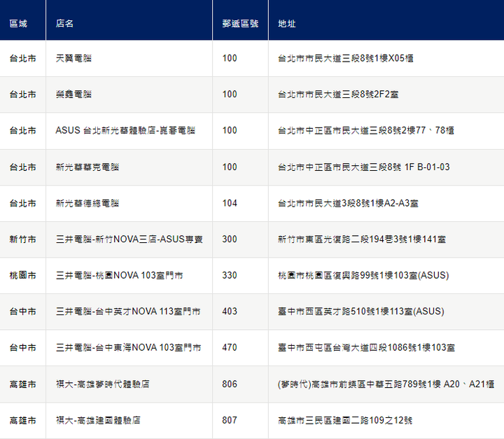Select store 三井電腦-台中東海NOVA 103室門市
The width and height of the screenshot is (504, 439).
click(129, 347)
